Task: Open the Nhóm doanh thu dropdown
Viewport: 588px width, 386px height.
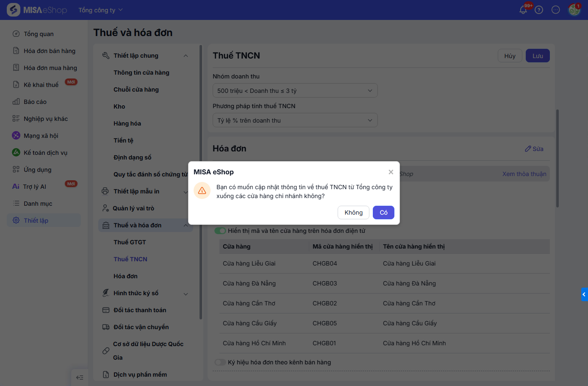Action: click(x=295, y=91)
